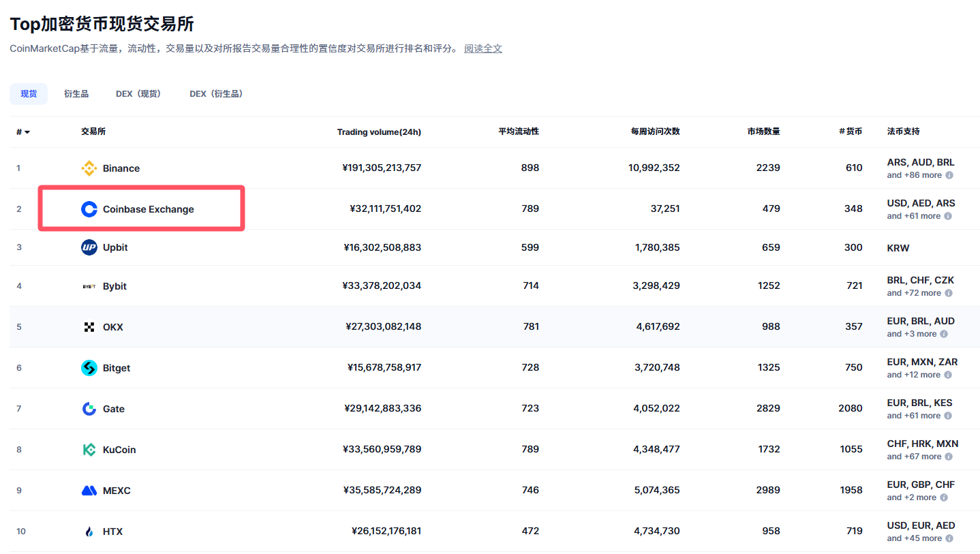
Task: Open the 阅读全文 link
Action: 483,48
